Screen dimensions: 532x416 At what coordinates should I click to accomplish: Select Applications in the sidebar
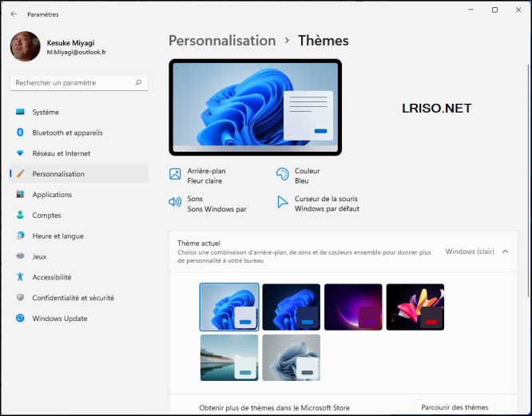pos(52,195)
